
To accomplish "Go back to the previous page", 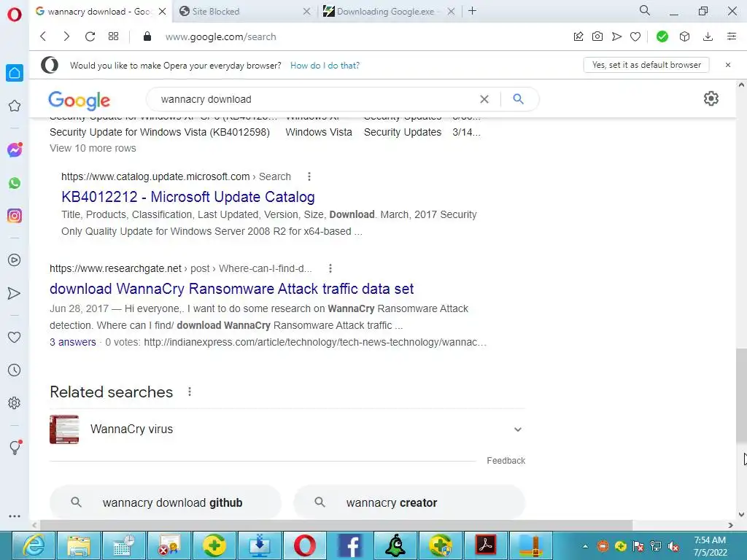I will [x=43, y=36].
